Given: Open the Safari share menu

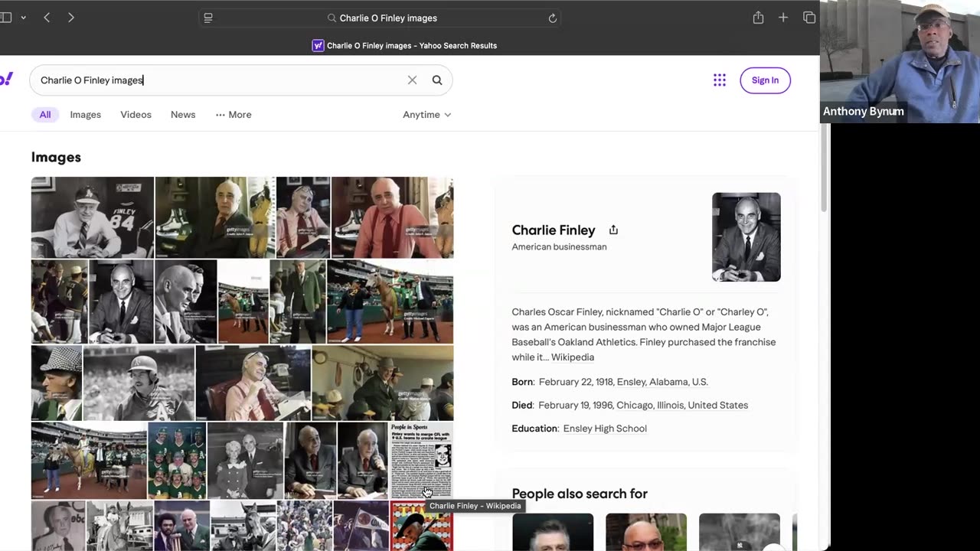Looking at the screenshot, I should pyautogui.click(x=758, y=18).
